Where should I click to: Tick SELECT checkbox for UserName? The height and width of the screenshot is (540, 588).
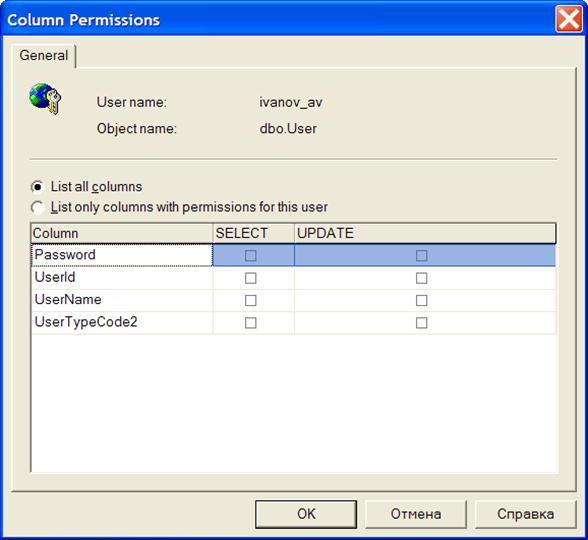tap(250, 300)
